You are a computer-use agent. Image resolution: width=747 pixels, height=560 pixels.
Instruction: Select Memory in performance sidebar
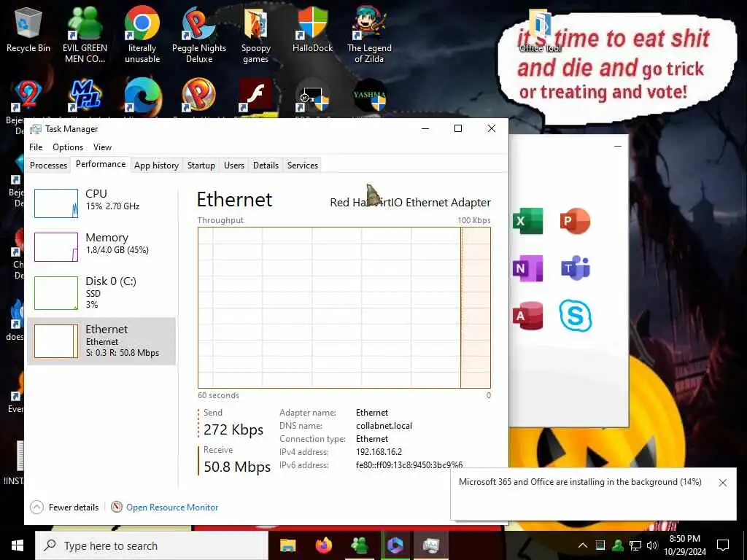point(101,246)
